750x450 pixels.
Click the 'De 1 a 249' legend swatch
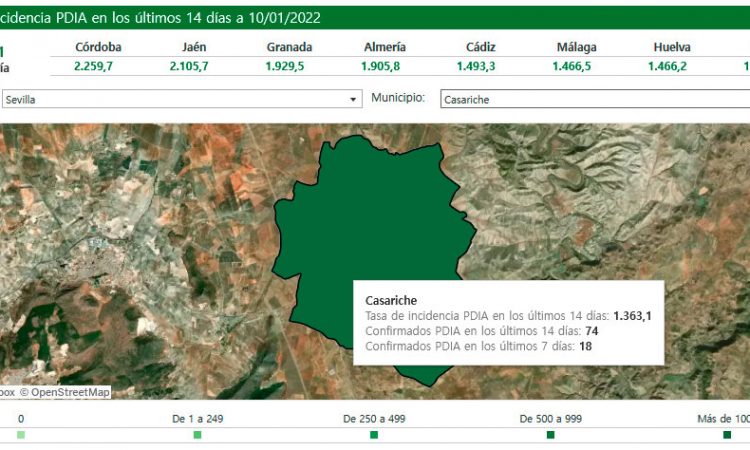[x=197, y=435]
